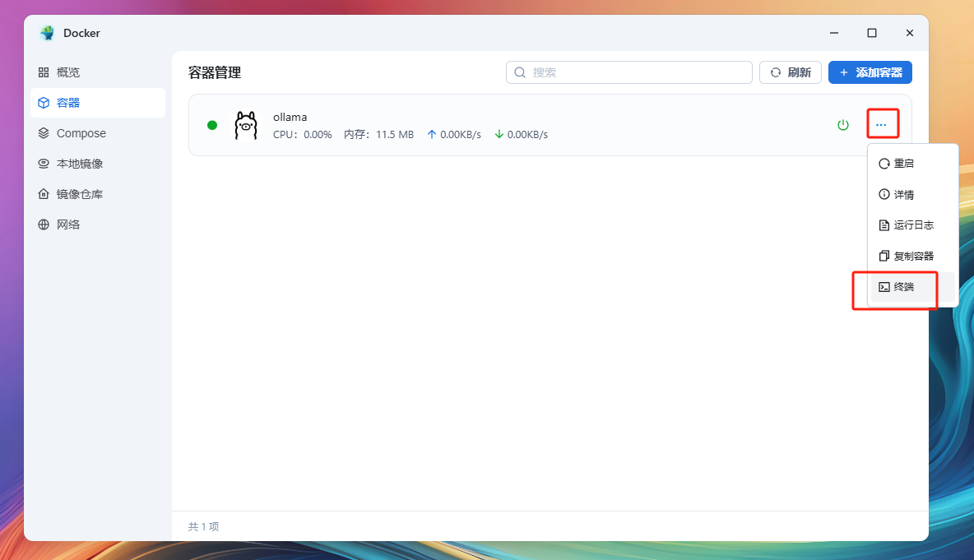Click the green running status dot
The height and width of the screenshot is (560, 974).
point(212,126)
